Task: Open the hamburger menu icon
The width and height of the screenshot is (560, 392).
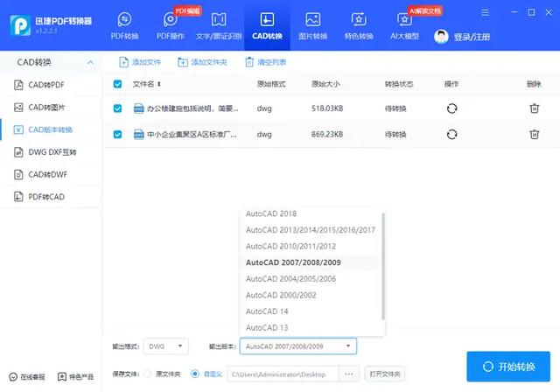Action: coord(485,13)
